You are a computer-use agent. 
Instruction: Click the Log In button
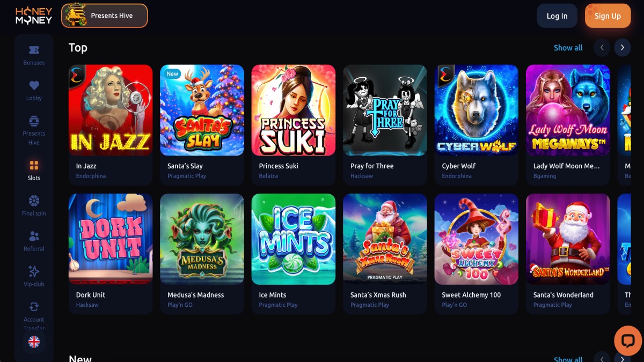[x=557, y=16]
